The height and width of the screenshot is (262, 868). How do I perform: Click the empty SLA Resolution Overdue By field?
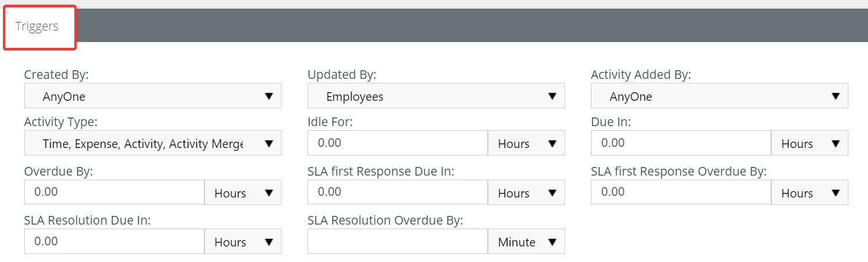(397, 241)
